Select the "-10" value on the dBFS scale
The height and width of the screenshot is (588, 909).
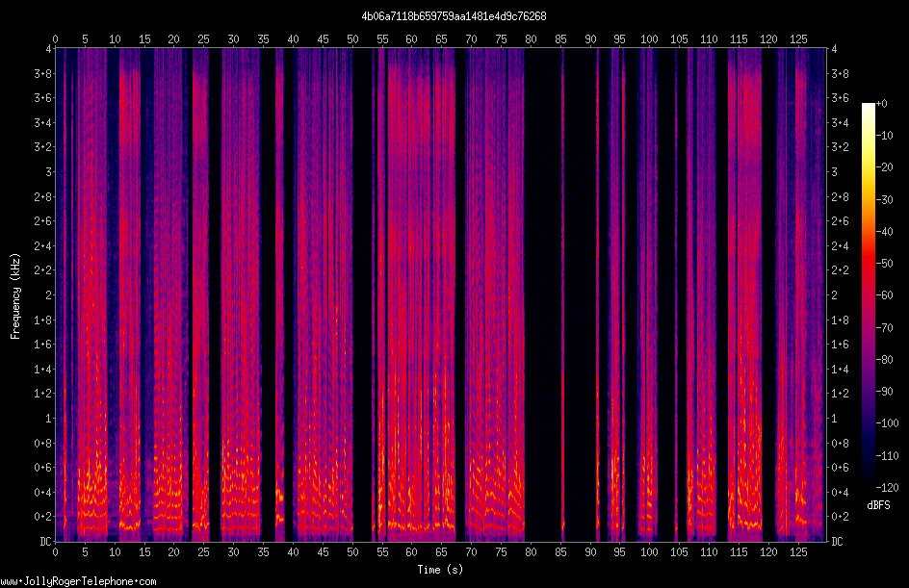pyautogui.click(x=884, y=136)
